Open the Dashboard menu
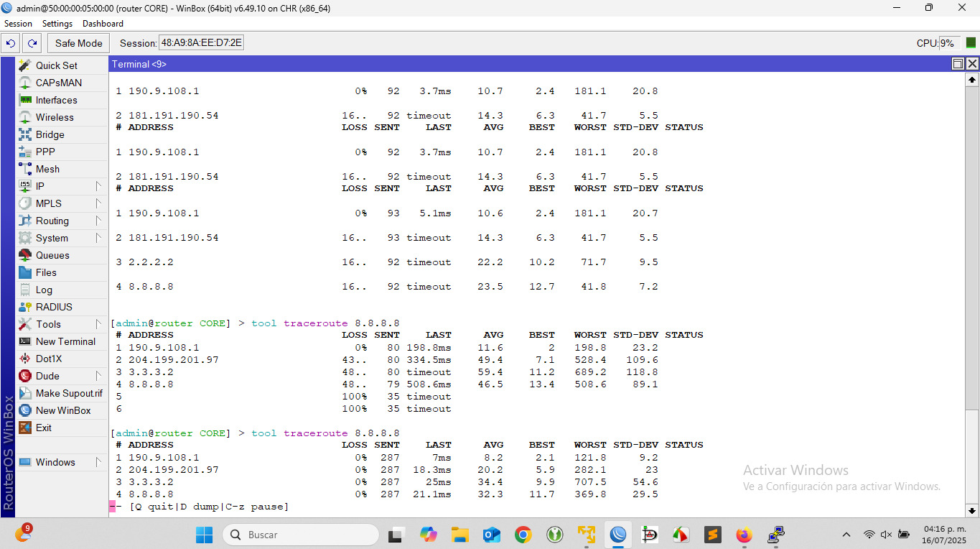The image size is (980, 549). point(103,24)
